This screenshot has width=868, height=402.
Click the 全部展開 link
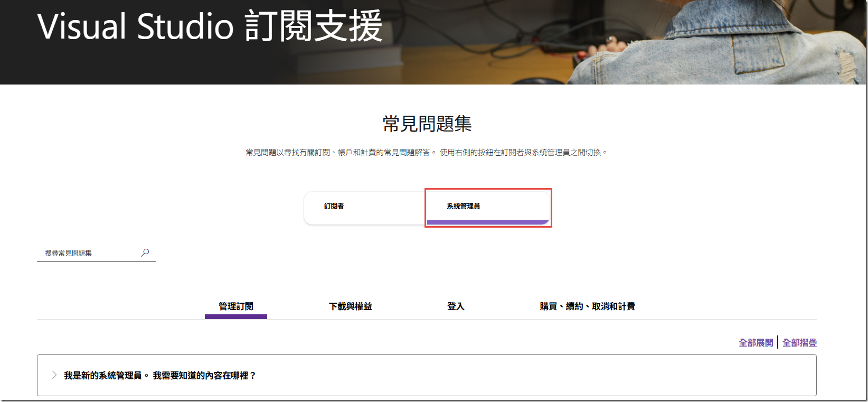pos(756,342)
